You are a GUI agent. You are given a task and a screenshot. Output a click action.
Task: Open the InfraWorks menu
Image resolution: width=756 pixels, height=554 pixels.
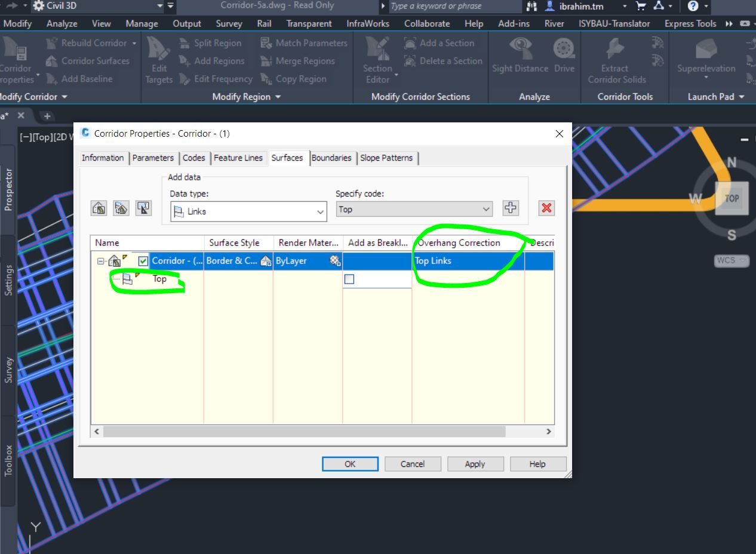pos(368,23)
